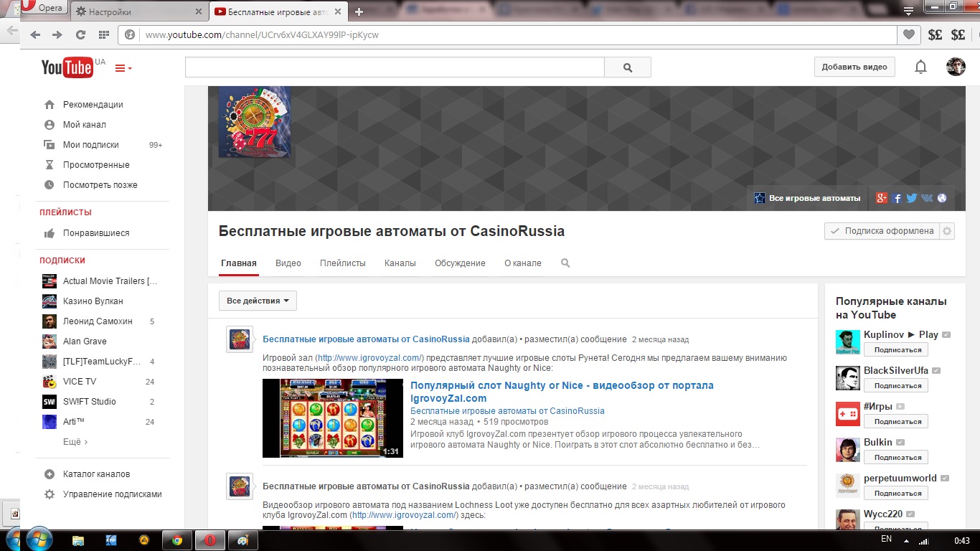Image resolution: width=980 pixels, height=551 pixels.
Task: Subscribe to Kuplinov ► Play
Action: coord(896,350)
